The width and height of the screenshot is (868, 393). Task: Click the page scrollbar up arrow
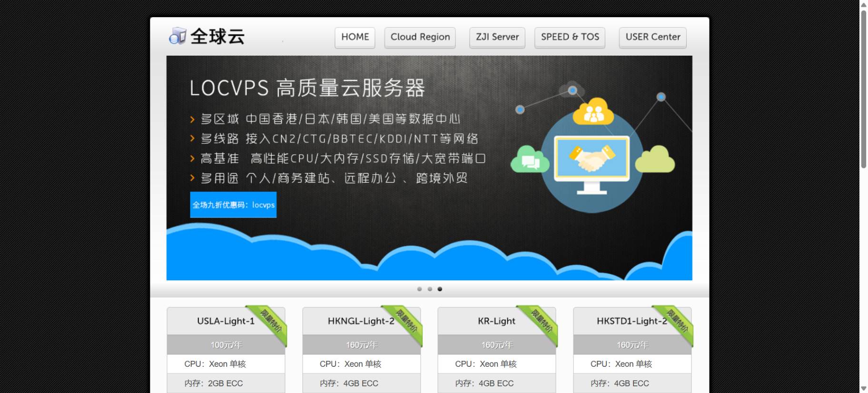click(864, 4)
